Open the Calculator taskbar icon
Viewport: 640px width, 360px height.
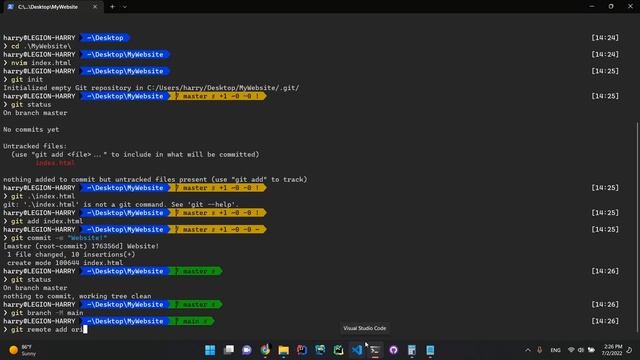[412, 350]
